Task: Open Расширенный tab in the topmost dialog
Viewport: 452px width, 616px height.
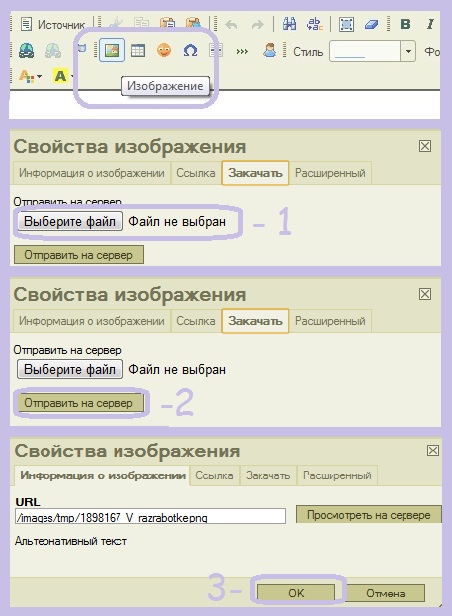Action: tap(330, 173)
